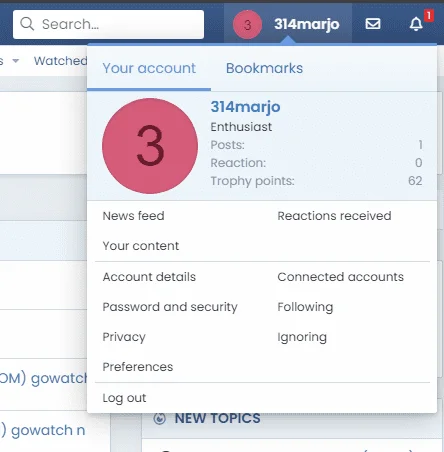Click the Watched navigation link
This screenshot has height=452, width=444.
[60, 61]
